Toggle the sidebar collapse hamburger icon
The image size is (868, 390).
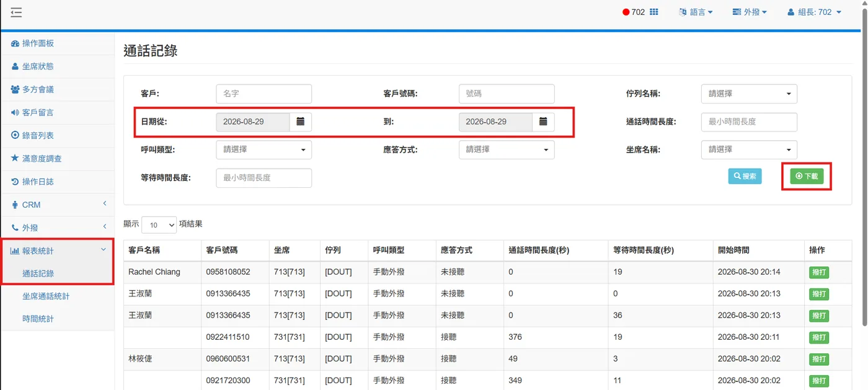point(15,12)
